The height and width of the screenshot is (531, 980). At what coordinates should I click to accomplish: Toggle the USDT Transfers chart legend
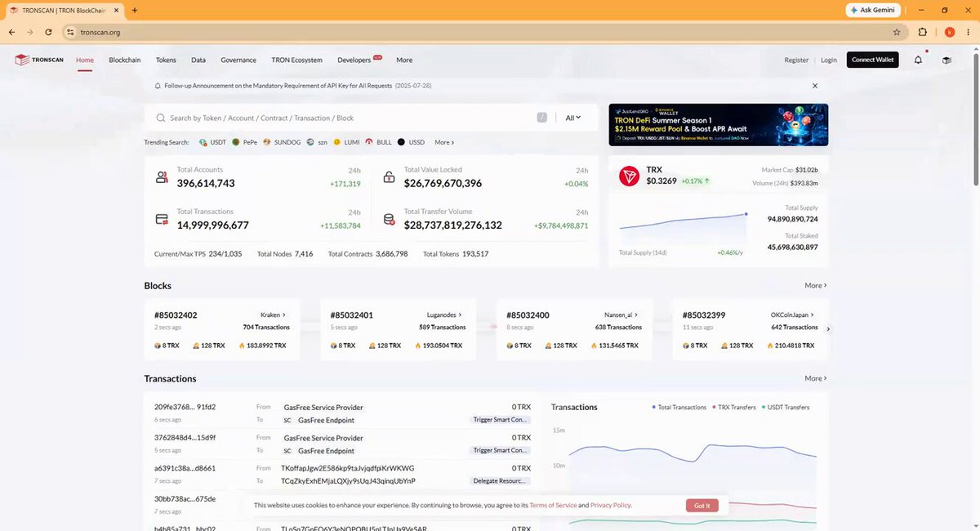785,407
